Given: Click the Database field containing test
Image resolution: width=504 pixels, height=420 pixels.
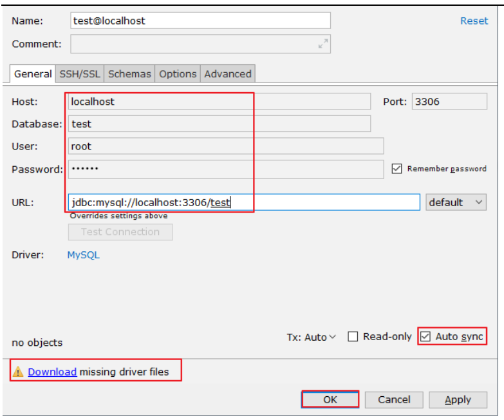Looking at the screenshot, I should coord(219,124).
